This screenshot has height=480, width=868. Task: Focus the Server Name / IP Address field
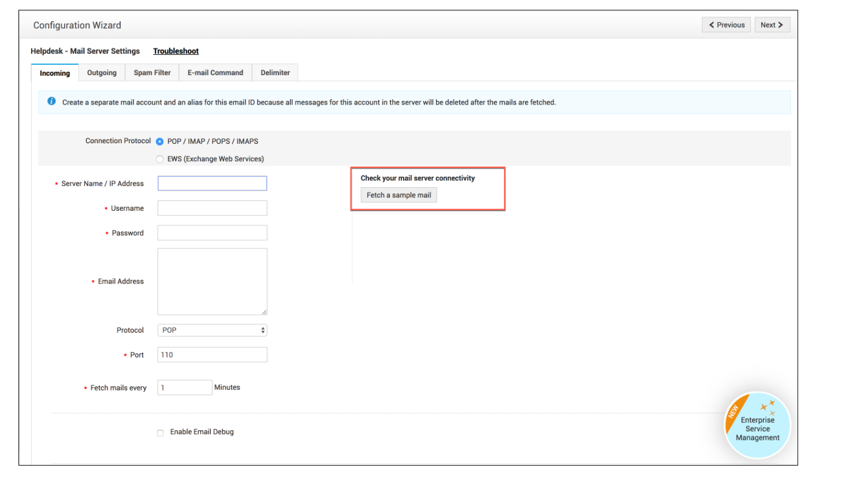[212, 184]
